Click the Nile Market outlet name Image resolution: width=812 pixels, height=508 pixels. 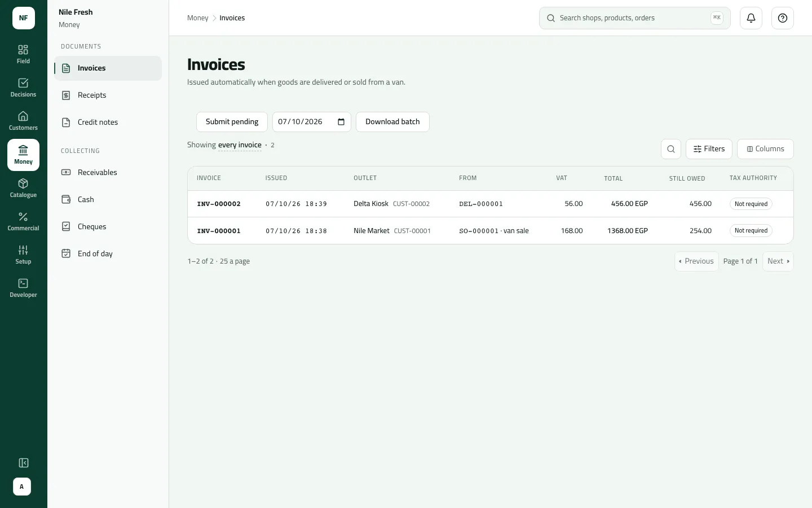(372, 231)
